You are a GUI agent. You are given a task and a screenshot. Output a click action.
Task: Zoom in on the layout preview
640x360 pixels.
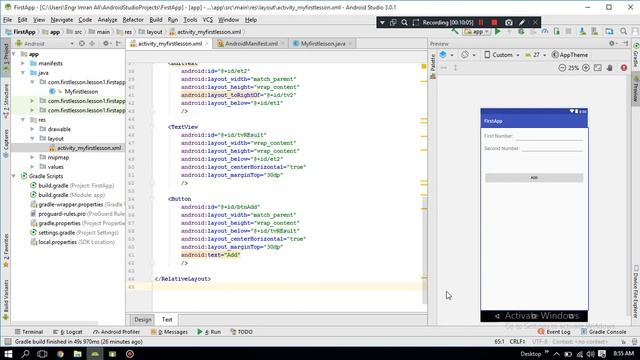[x=586, y=68]
